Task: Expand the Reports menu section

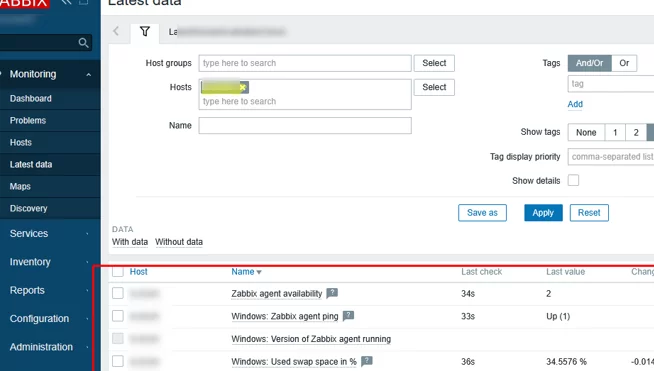Action: 50,290
